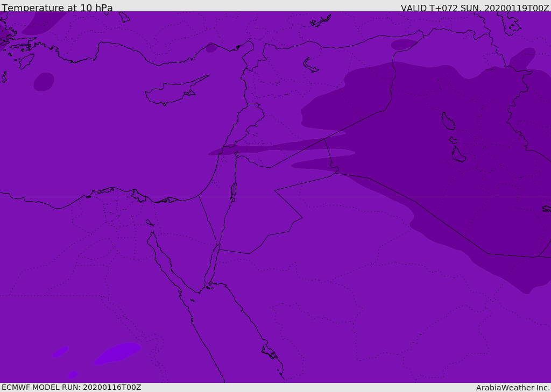The height and width of the screenshot is (392, 551).
Task: Click the ArabiaWeather Inc credit text
Action: click(x=513, y=388)
